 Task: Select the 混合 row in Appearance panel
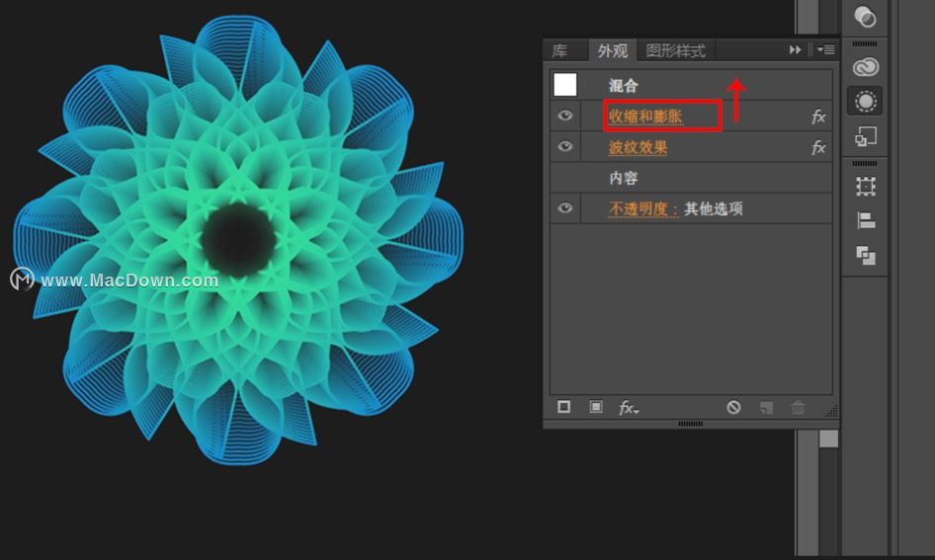click(691, 85)
